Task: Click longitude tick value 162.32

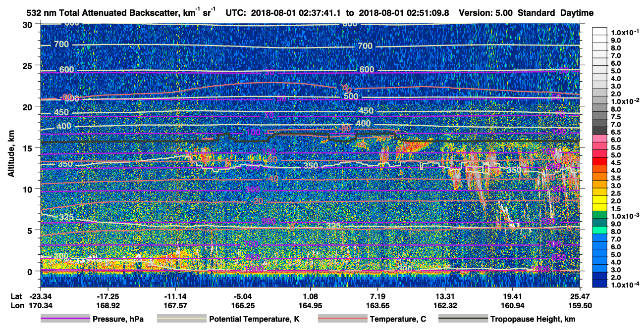Action: [445, 305]
